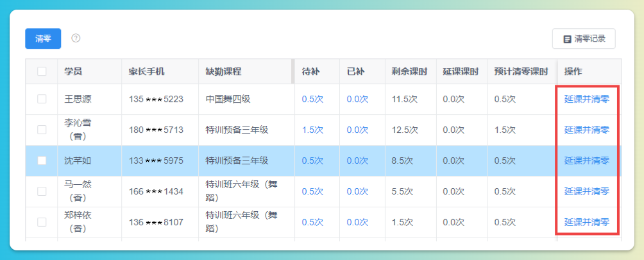Click 延课并清零 for 王思源
644x260 pixels.
pos(586,99)
